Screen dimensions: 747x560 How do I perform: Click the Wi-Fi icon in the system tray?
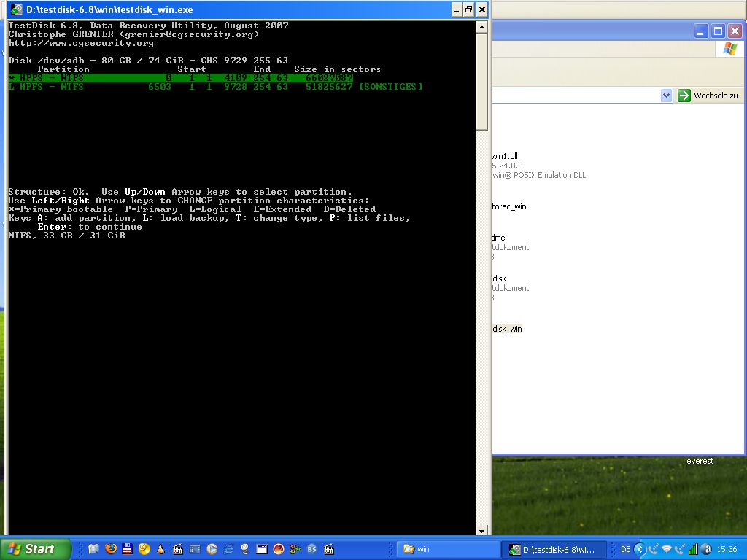(666, 550)
